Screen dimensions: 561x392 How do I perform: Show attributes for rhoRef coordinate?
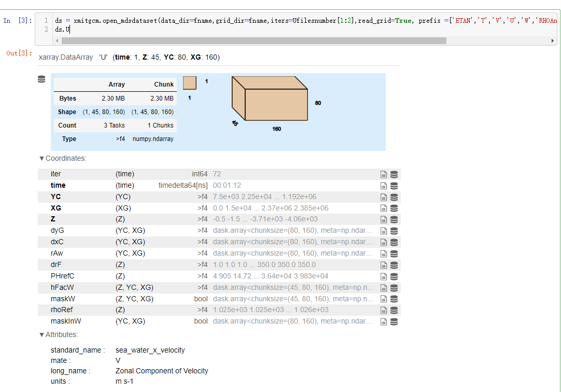coord(384,310)
